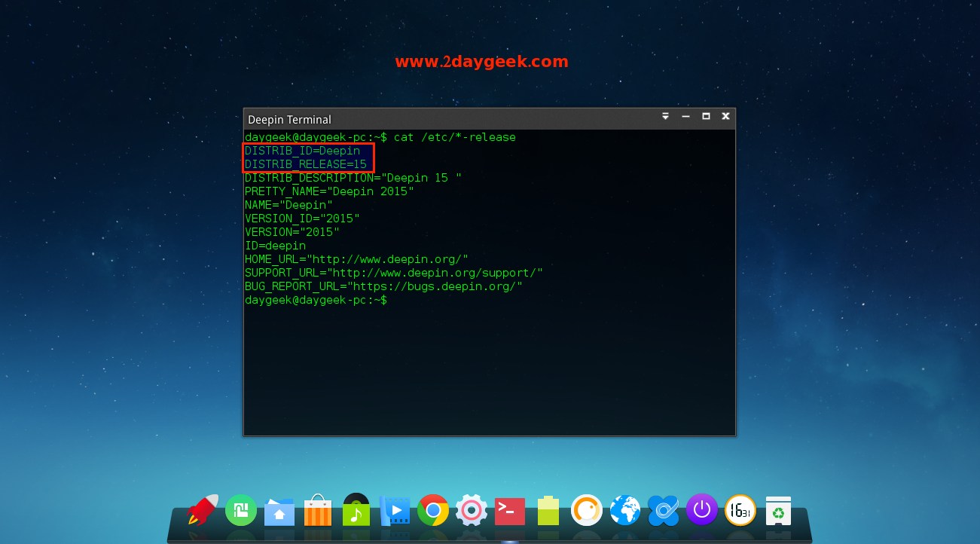Click the HOME_URL deepin.org line
This screenshot has height=544, width=980.
click(356, 259)
